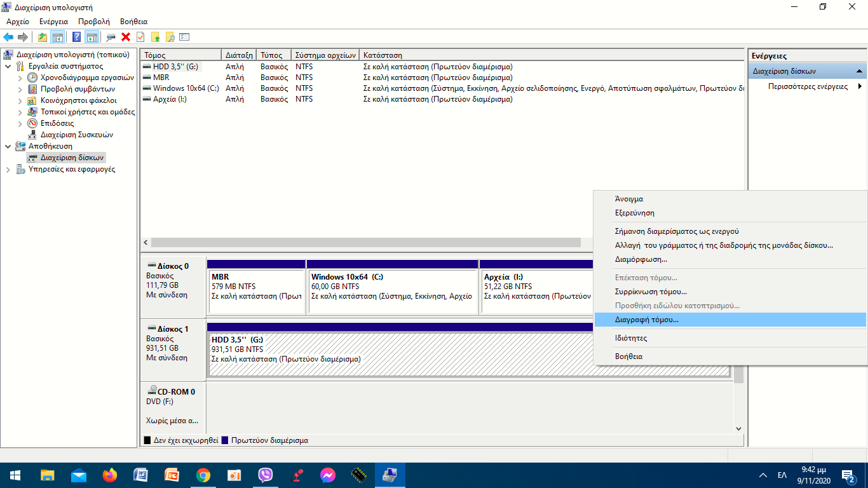
Task: Click Περισσότερες ενέργειες in the Actions pane
Action: [x=808, y=86]
